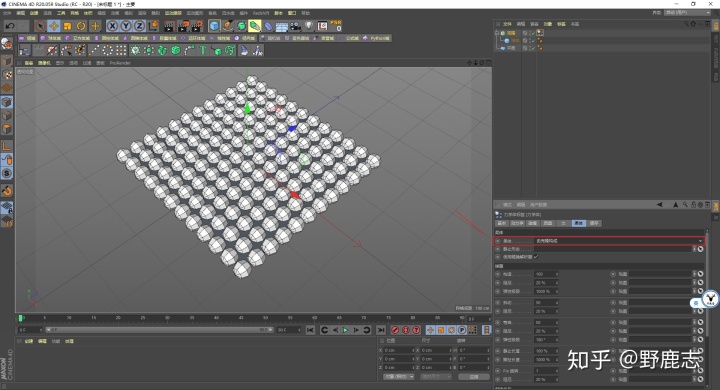720x390 pixels.
Task: Toggle the checkbox below the rest shape field
Action: [536, 257]
